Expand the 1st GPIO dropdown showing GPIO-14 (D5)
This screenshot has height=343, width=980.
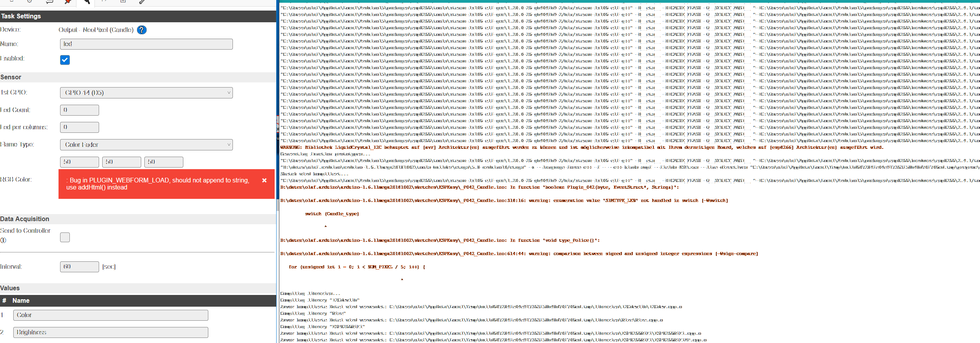pyautogui.click(x=146, y=93)
